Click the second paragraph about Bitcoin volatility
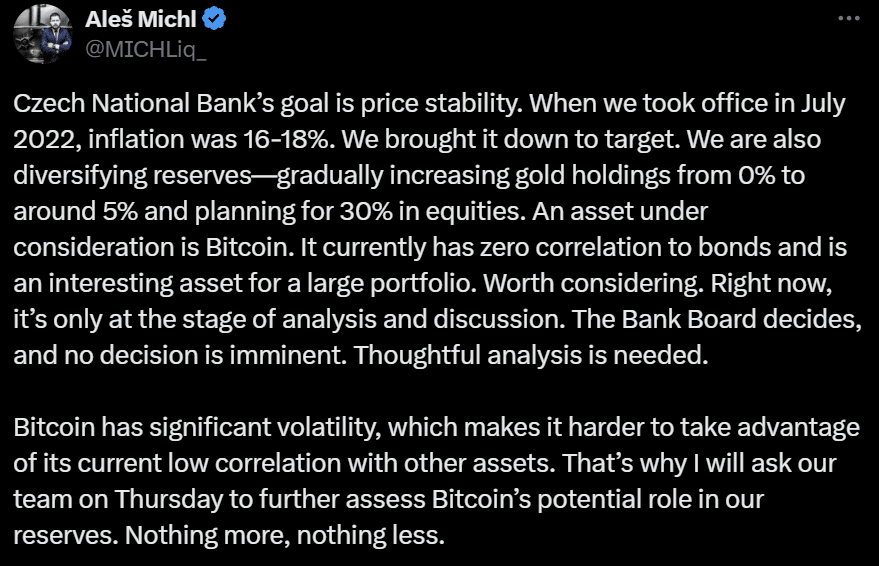Viewport: 879px width, 566px height. pyautogui.click(x=436, y=481)
